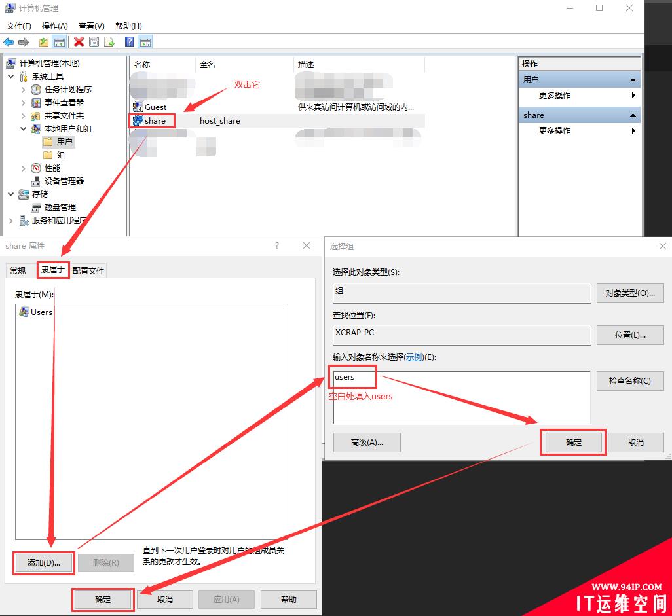
Task: Click the share user account icon
Action: [138, 120]
